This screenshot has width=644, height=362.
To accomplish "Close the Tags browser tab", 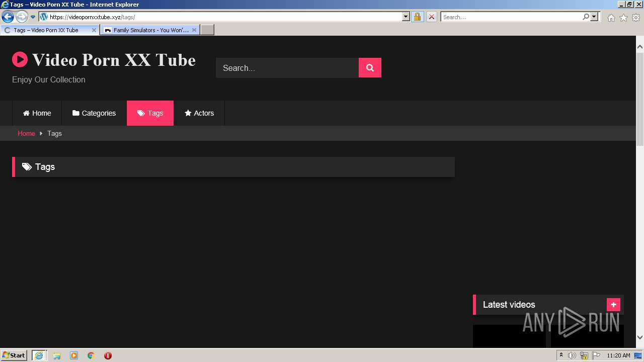I will [x=94, y=30].
